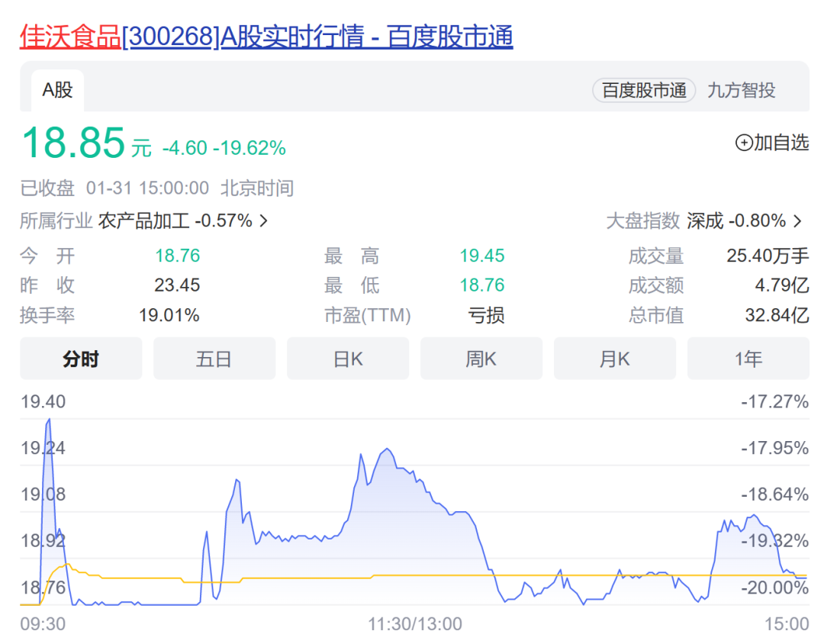Select the 周K chart tab
824x644 pixels.
click(481, 359)
